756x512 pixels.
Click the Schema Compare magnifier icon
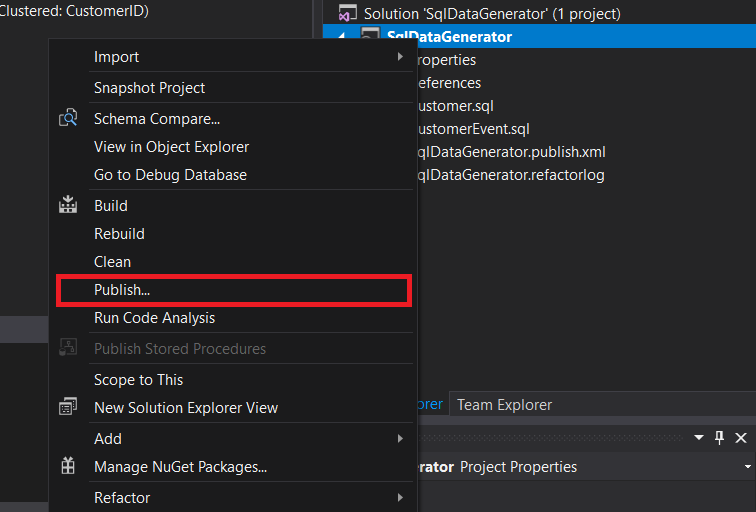(x=68, y=118)
